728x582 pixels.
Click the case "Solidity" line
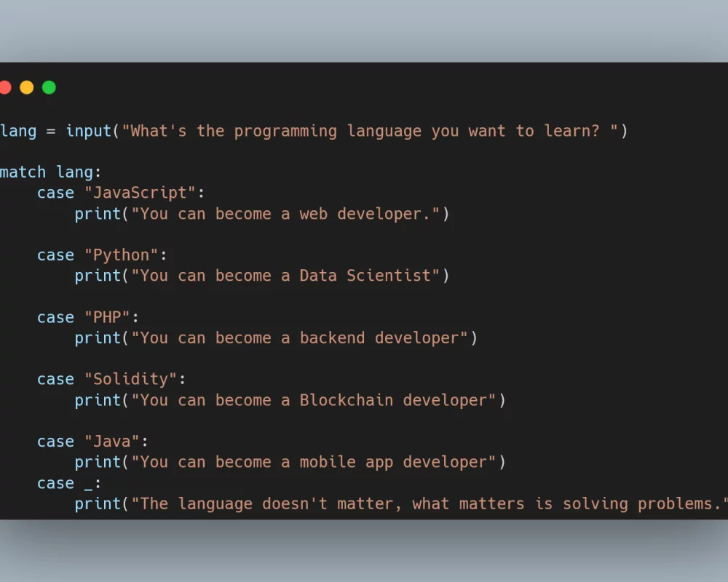pyautogui.click(x=111, y=379)
